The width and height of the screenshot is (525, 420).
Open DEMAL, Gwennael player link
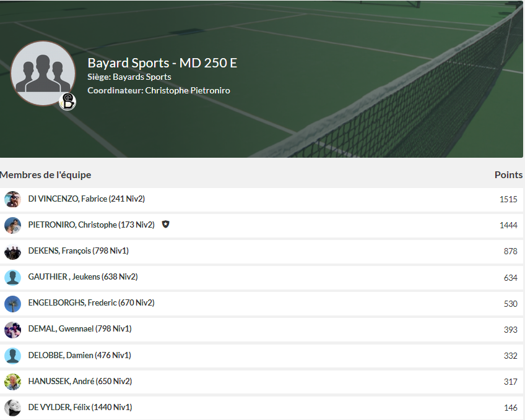[x=80, y=329]
